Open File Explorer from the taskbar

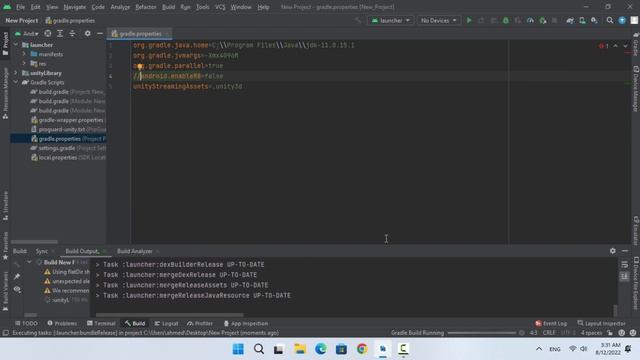(x=300, y=349)
